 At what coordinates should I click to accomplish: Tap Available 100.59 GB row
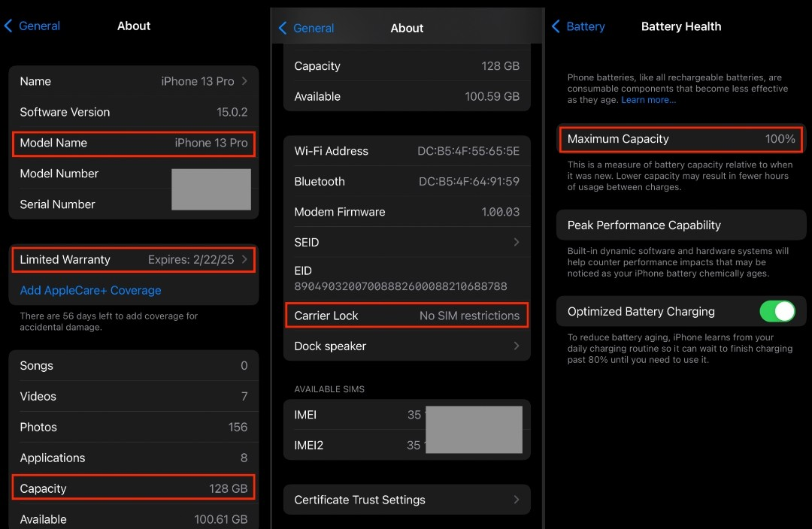coord(407,96)
